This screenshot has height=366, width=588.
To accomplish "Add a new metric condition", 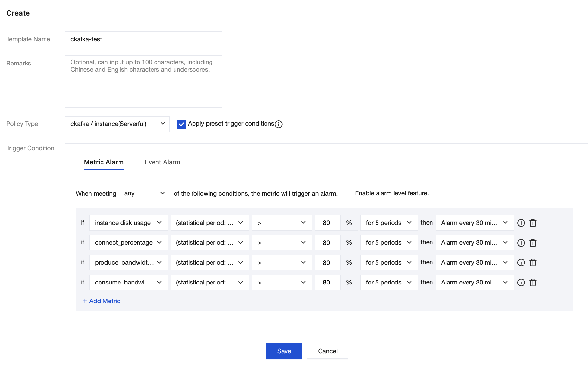I will [101, 301].
